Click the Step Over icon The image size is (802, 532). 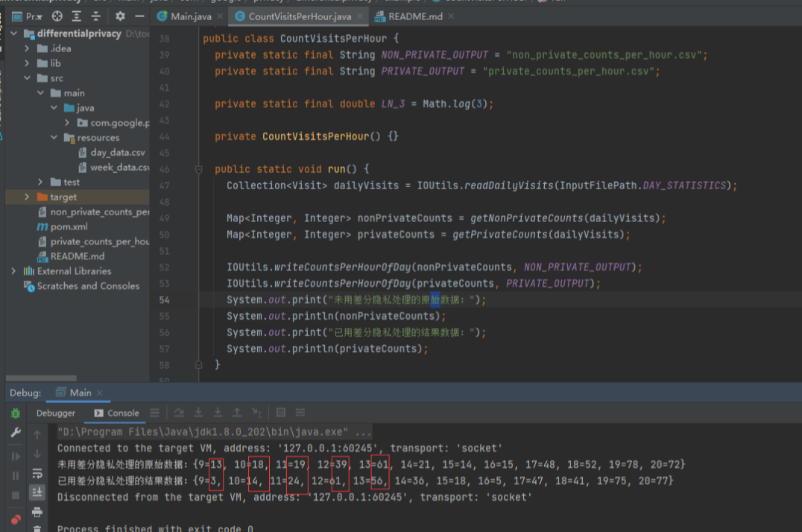(x=198, y=412)
